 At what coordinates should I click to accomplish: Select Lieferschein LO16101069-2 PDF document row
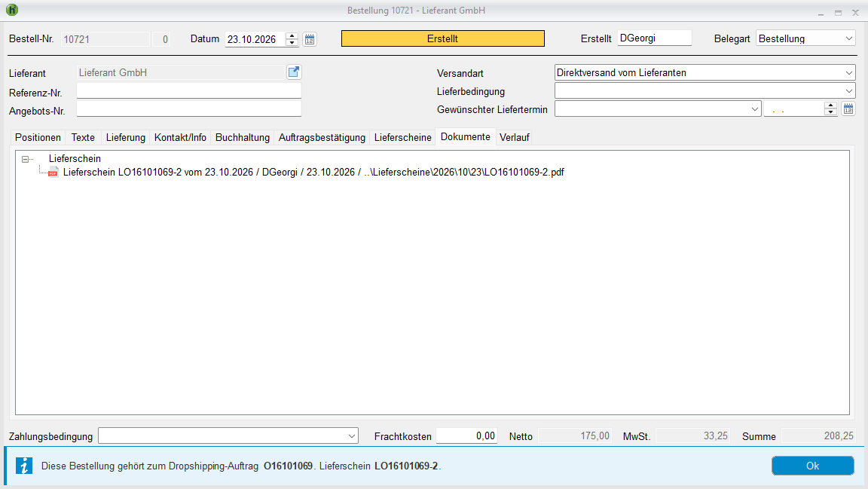[x=313, y=173]
